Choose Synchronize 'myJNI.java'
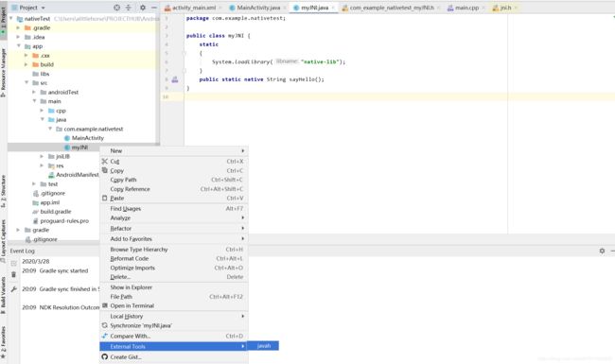The image size is (615, 364). click(x=174, y=325)
